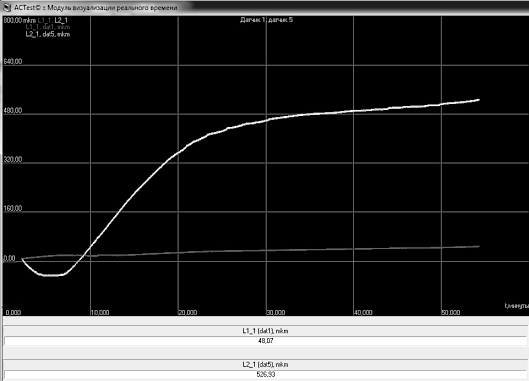Viewport: 529px width, 381px height.
Task: Click the L2_1 value field showing 526,93
Action: [x=265, y=374]
